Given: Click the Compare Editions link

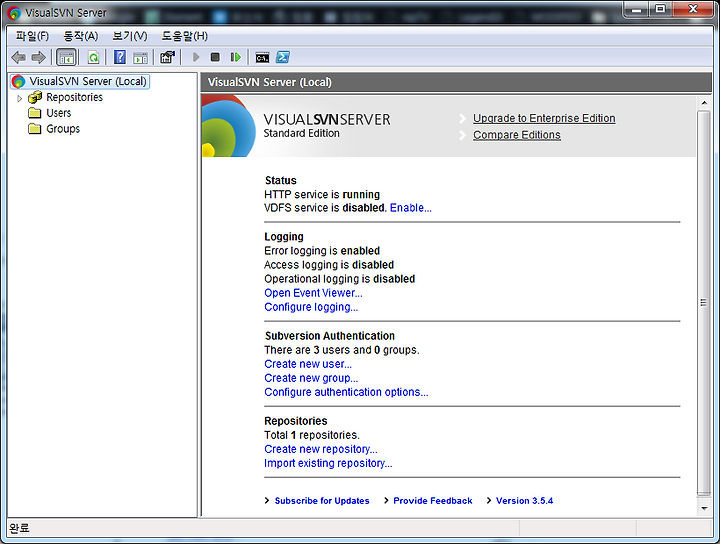Looking at the screenshot, I should point(517,135).
